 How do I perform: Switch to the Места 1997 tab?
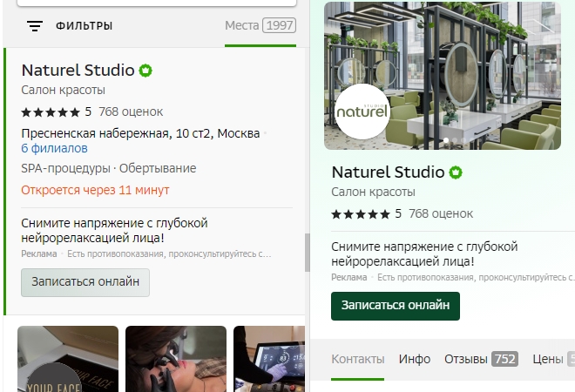(260, 25)
